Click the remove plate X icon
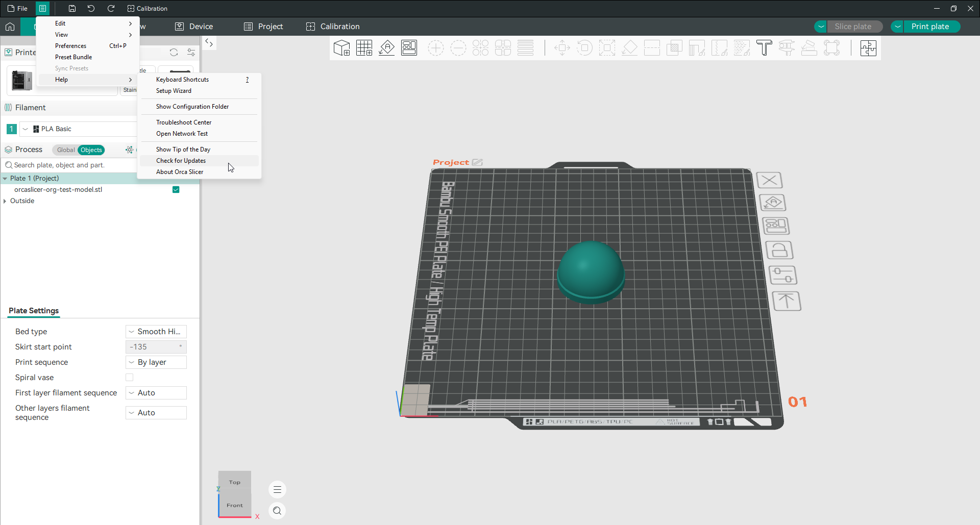The height and width of the screenshot is (525, 980). click(x=769, y=180)
